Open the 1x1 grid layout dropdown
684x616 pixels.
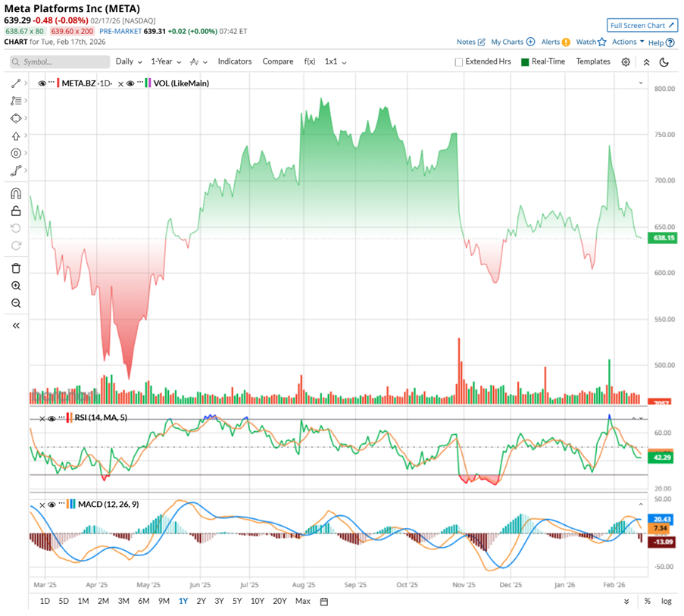tap(336, 61)
